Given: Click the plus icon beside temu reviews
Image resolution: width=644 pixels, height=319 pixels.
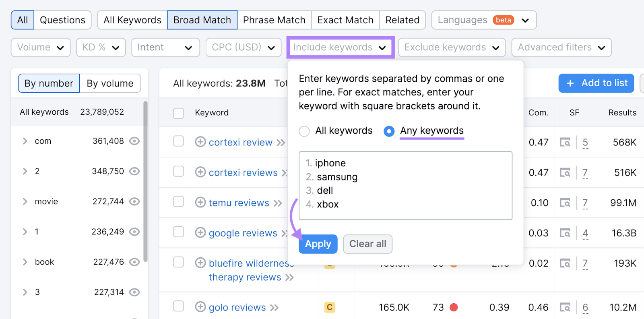Looking at the screenshot, I should 200,203.
